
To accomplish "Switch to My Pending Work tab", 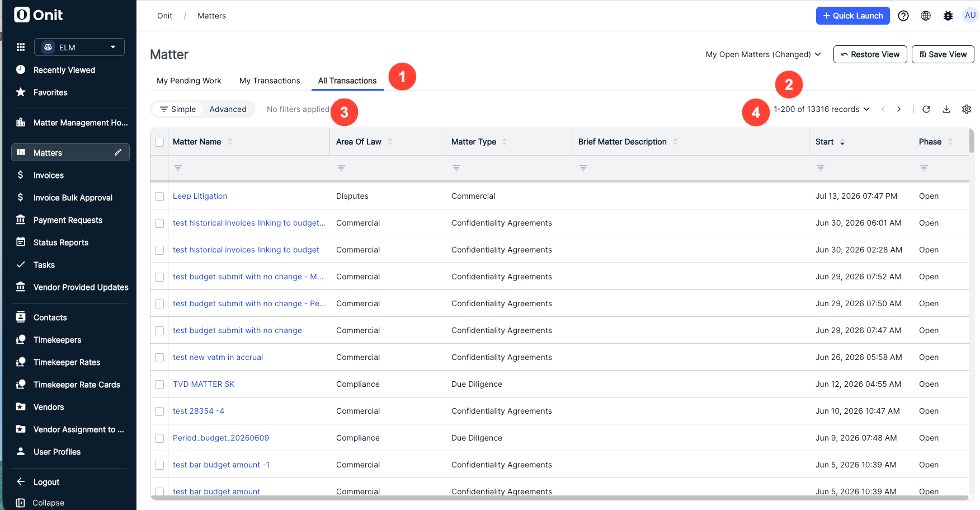I will coord(189,81).
